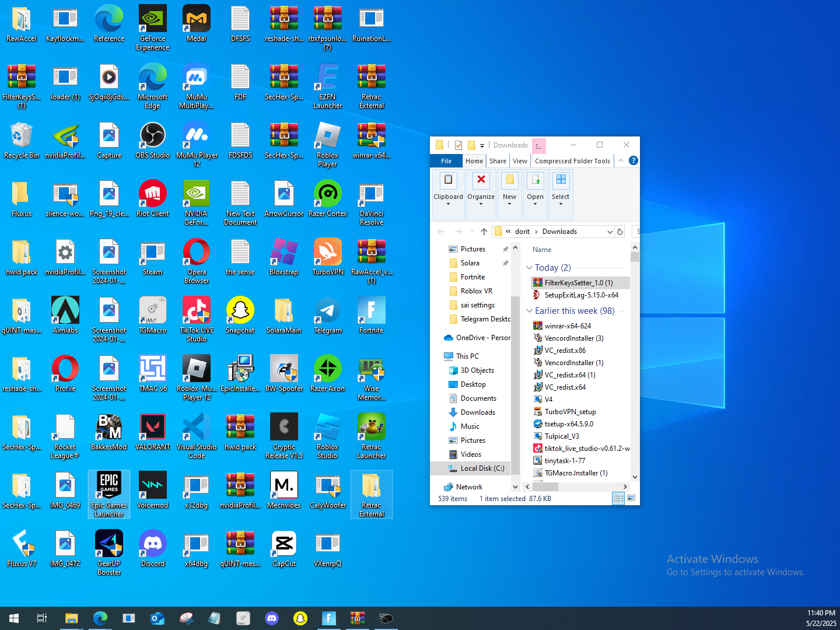Screen dimensions: 840x630
Task: Select the Visual Studio Code shortcut
Action: tap(197, 427)
